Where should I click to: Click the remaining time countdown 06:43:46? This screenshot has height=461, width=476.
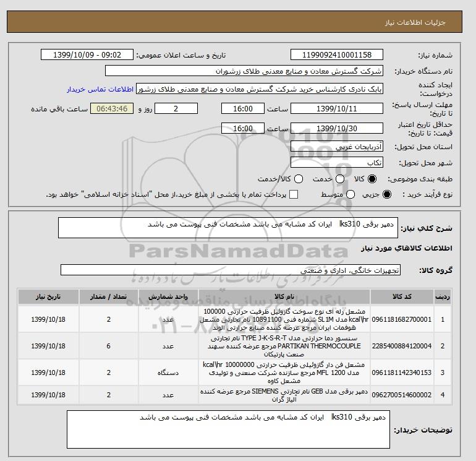coord(112,108)
